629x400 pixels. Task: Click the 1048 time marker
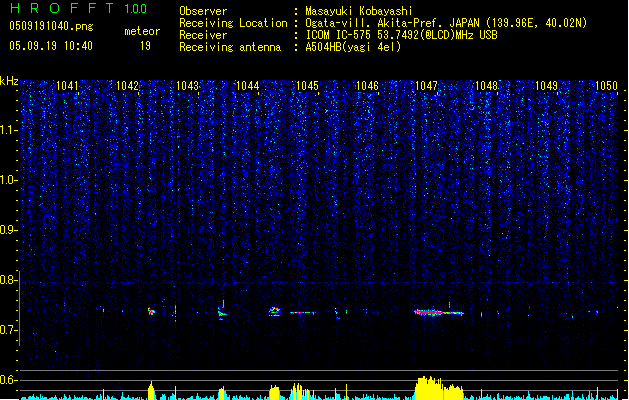[486, 86]
